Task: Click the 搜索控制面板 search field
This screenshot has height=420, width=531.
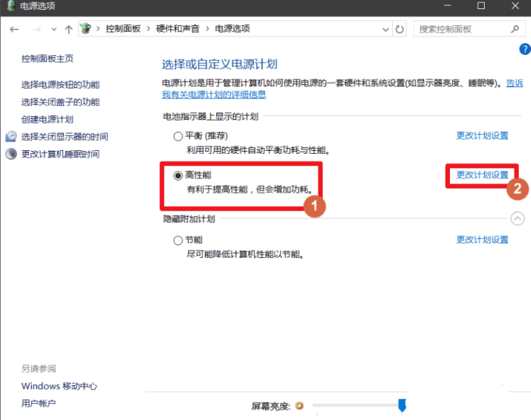Action: click(459, 29)
